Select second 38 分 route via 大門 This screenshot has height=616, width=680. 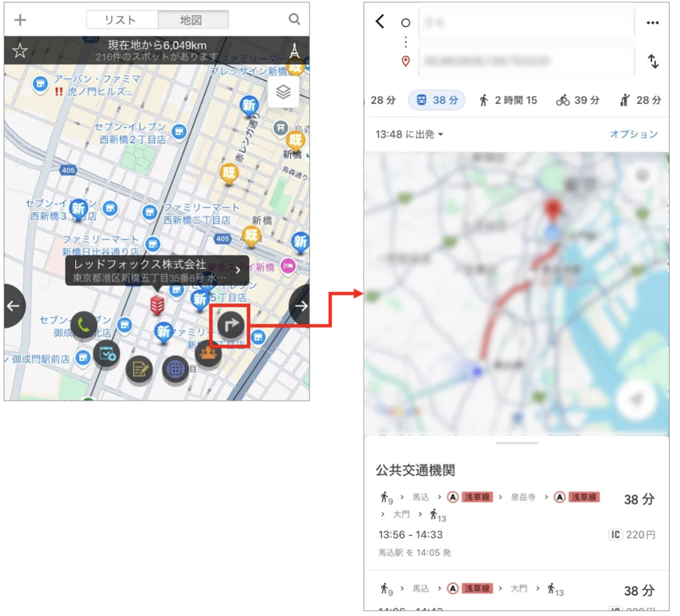click(516, 591)
